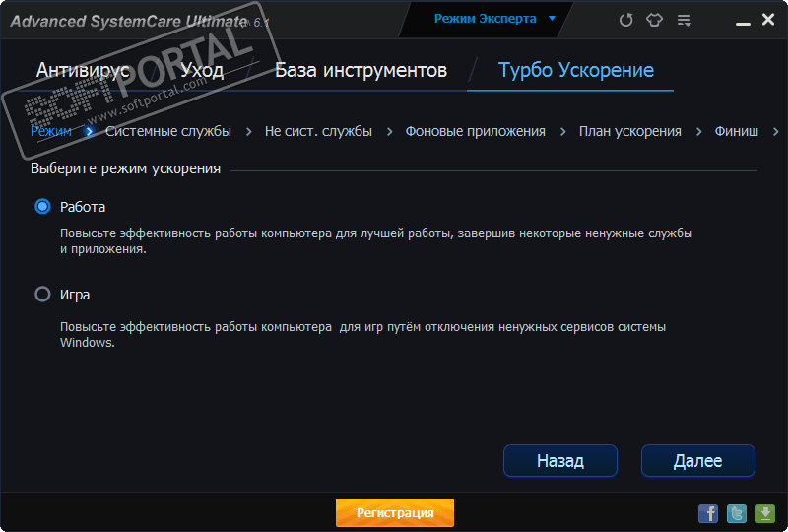Go to the Не сист. службы step
The image size is (788, 532).
(318, 131)
